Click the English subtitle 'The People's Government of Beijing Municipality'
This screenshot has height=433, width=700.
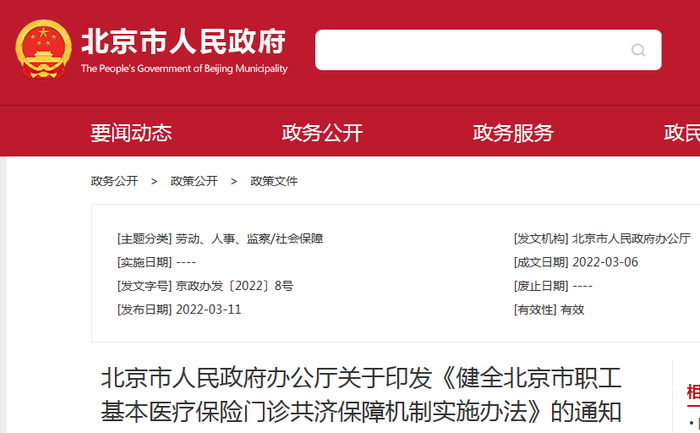pyautogui.click(x=184, y=69)
